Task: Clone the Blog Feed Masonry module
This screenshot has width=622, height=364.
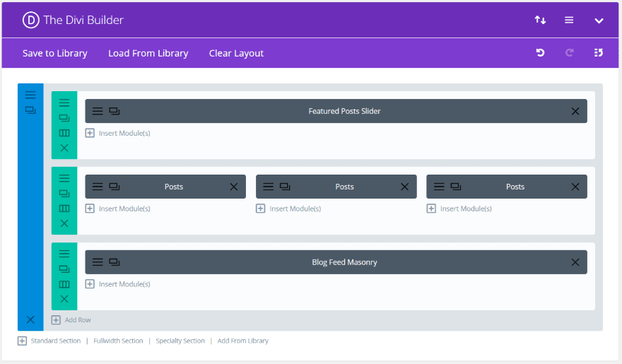Action: pos(115,262)
